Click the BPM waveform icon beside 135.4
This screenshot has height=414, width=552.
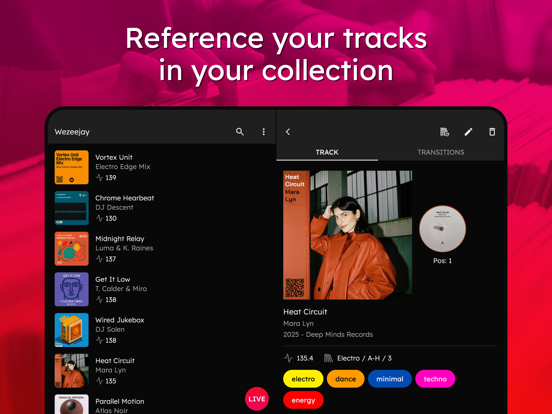point(288,358)
